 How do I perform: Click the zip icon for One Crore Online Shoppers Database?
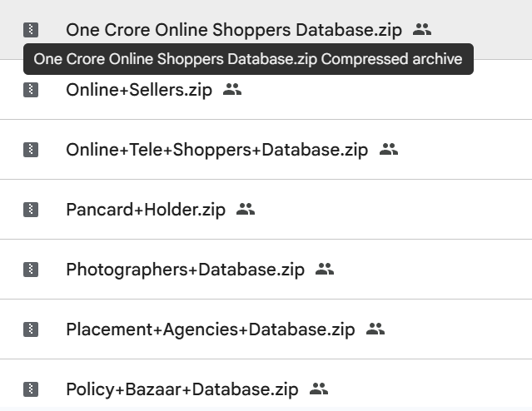coord(31,30)
